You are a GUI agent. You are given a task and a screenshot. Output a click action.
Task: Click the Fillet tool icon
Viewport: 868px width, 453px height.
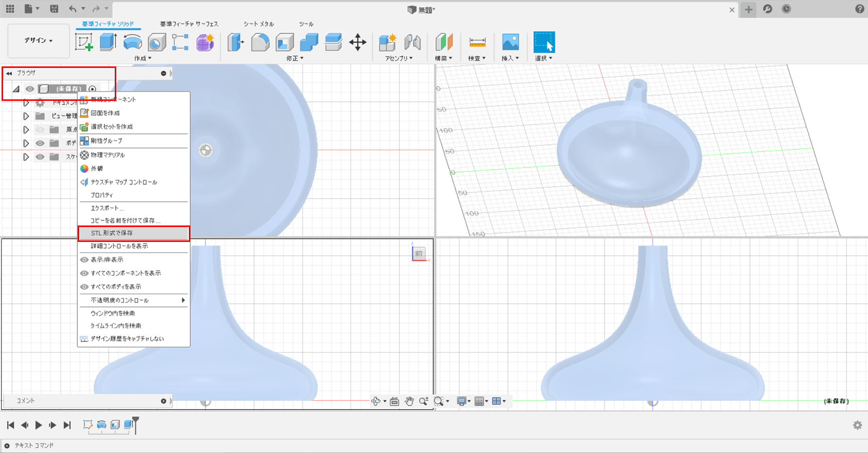[x=260, y=42]
